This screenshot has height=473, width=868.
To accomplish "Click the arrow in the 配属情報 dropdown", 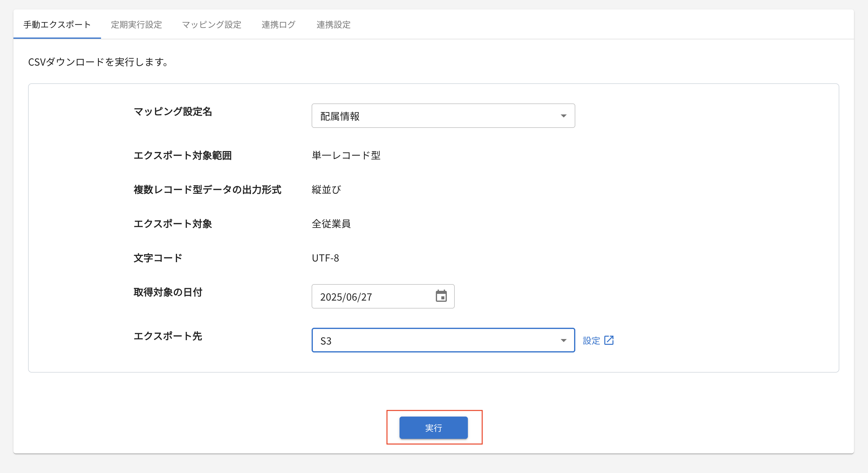I will coord(563,116).
